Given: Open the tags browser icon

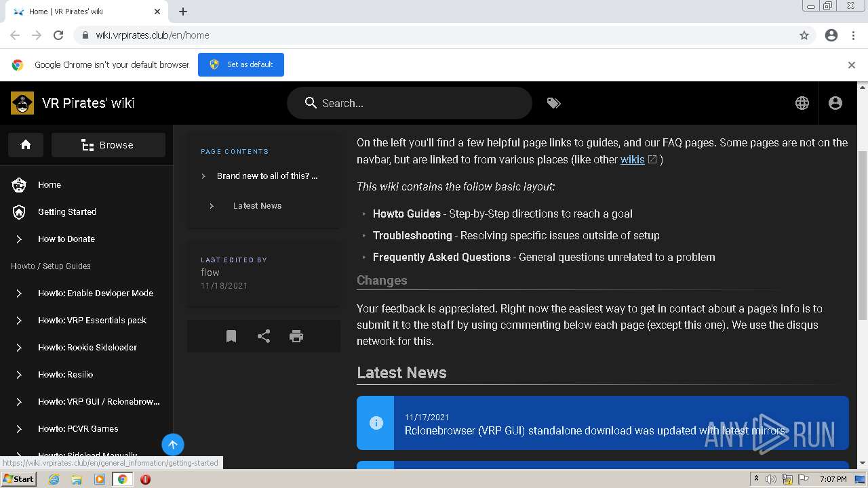Looking at the screenshot, I should [554, 103].
